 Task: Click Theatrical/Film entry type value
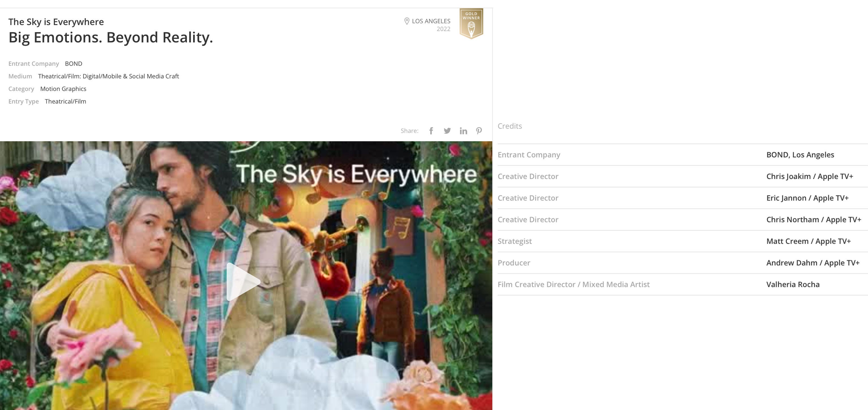[65, 101]
